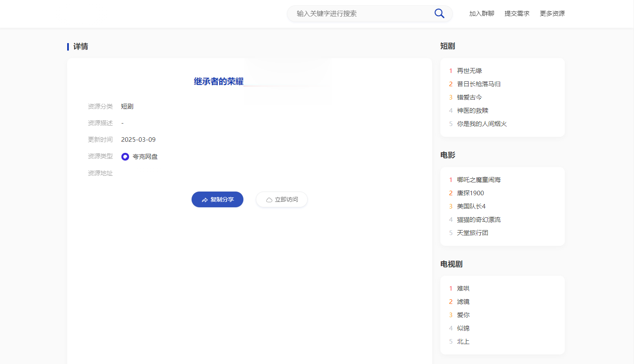The image size is (634, 364).
Task: Select the 提交需求 menu item
Action: tap(517, 13)
